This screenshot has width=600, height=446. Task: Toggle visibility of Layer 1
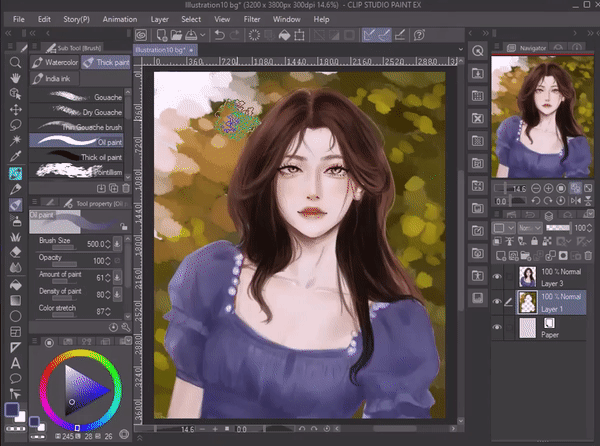498,302
